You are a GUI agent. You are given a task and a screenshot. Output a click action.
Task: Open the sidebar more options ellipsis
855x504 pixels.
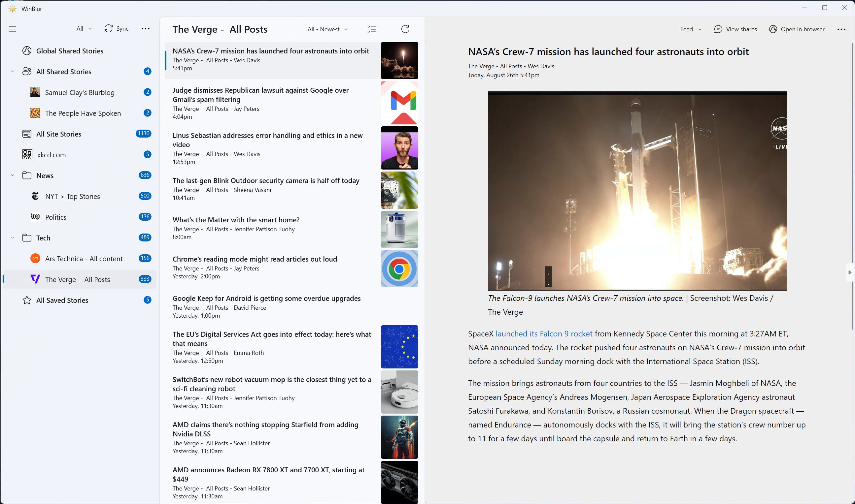(146, 29)
